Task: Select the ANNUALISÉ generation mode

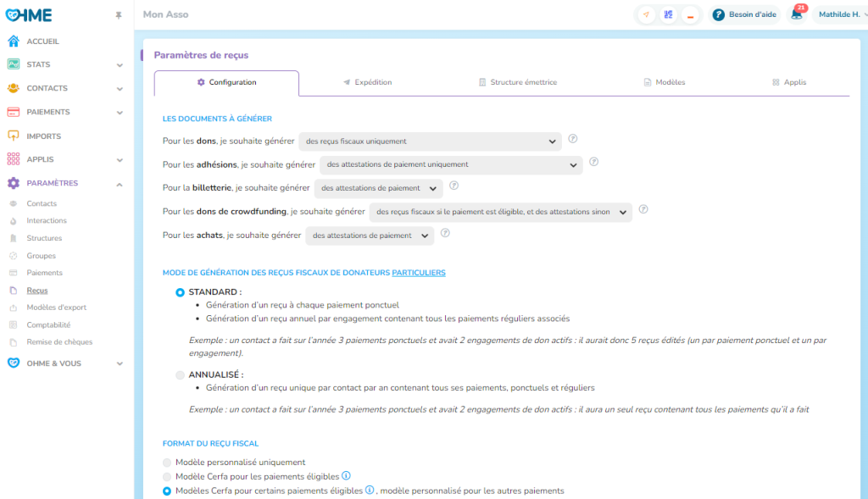Action: [x=180, y=374]
